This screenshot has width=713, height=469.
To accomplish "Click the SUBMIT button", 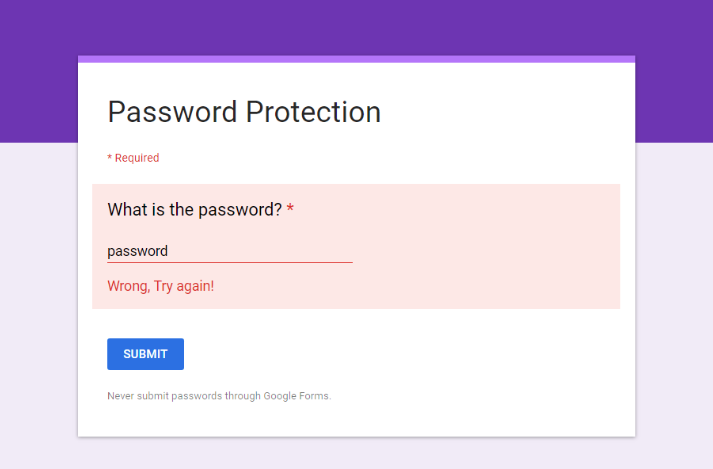I will (x=145, y=354).
